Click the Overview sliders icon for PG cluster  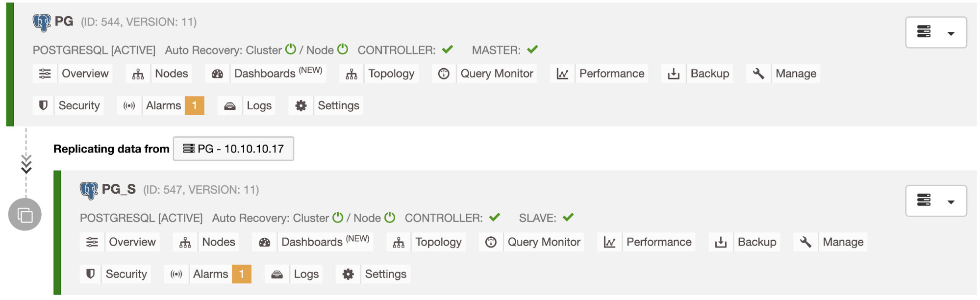click(45, 74)
